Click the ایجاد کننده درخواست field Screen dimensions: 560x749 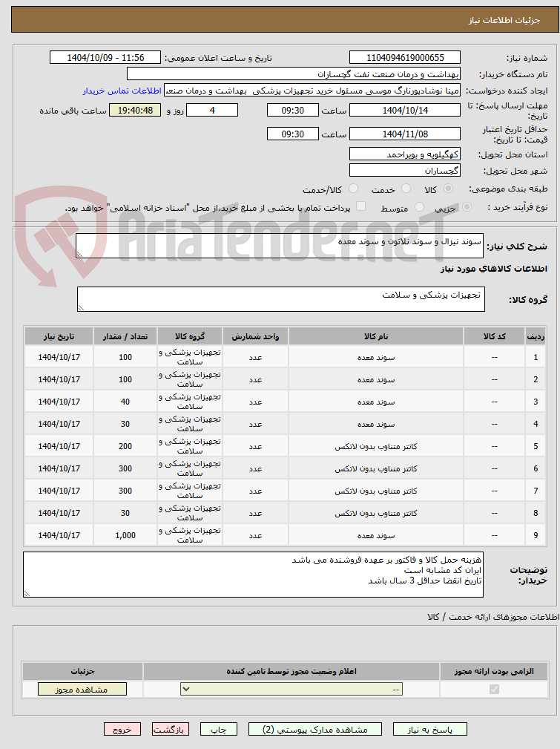click(x=312, y=91)
